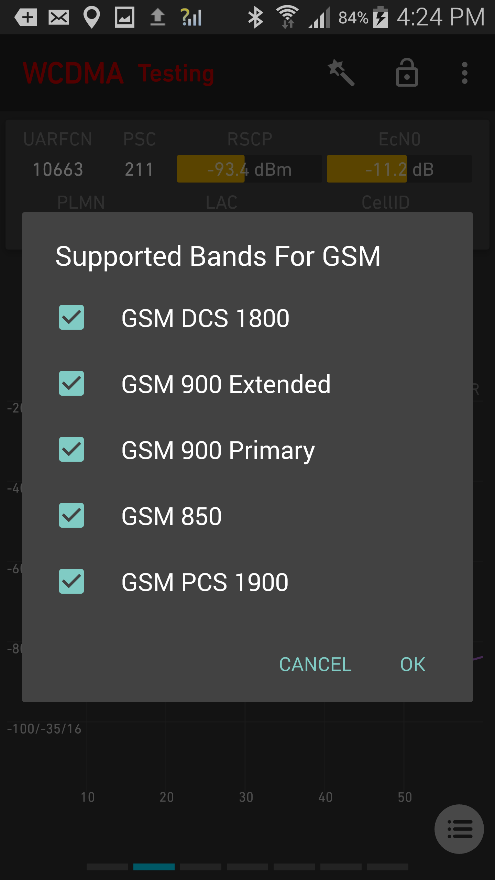Tap the upload arrow notification icon
Screen dimensions: 495x880
pyautogui.click(x=158, y=17)
